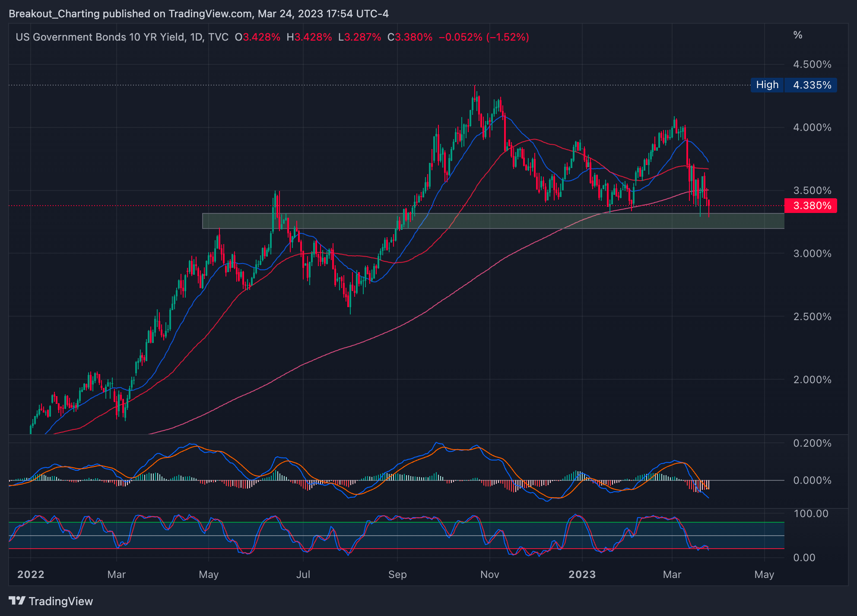Screen dimensions: 857x616
Task: Click the 2023 label on time axis
Action: [x=582, y=575]
